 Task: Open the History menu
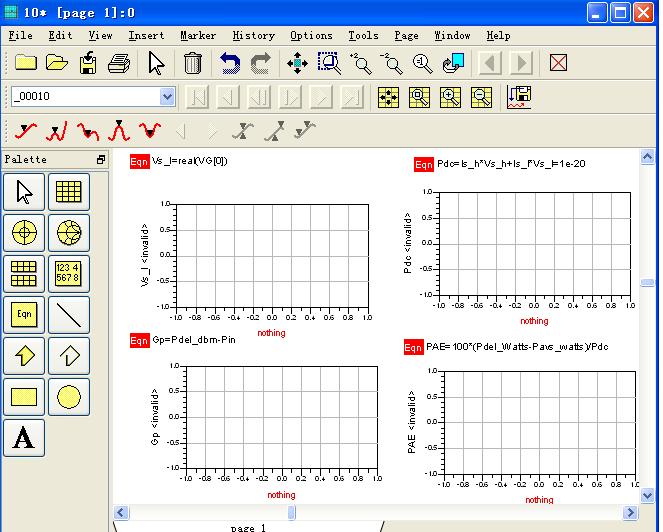(x=254, y=36)
